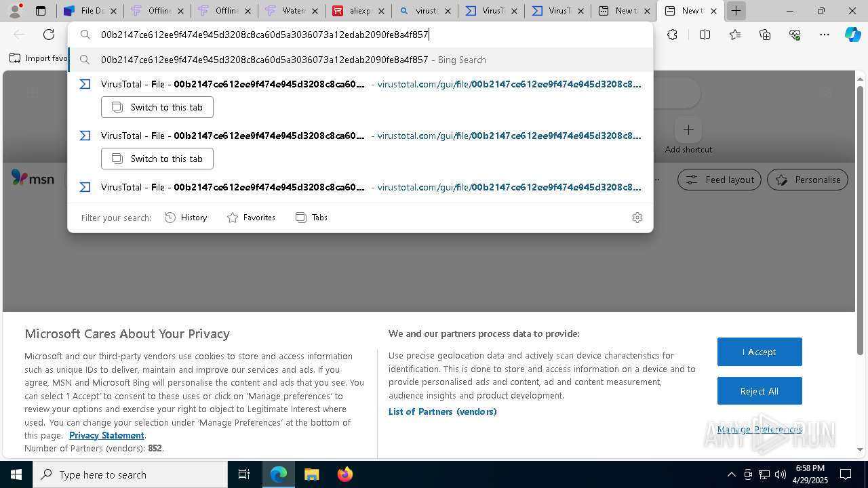Open List of Partners (vendors) link

[442, 411]
